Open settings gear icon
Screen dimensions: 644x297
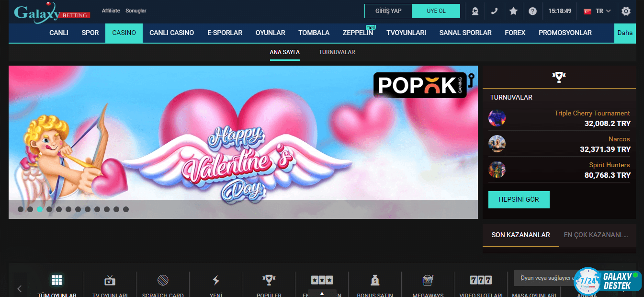pyautogui.click(x=626, y=11)
